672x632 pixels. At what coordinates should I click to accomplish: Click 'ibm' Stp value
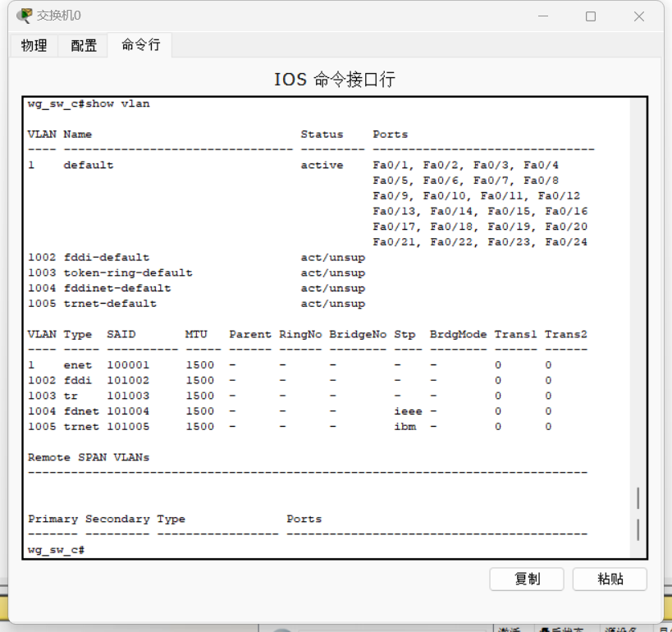(405, 427)
